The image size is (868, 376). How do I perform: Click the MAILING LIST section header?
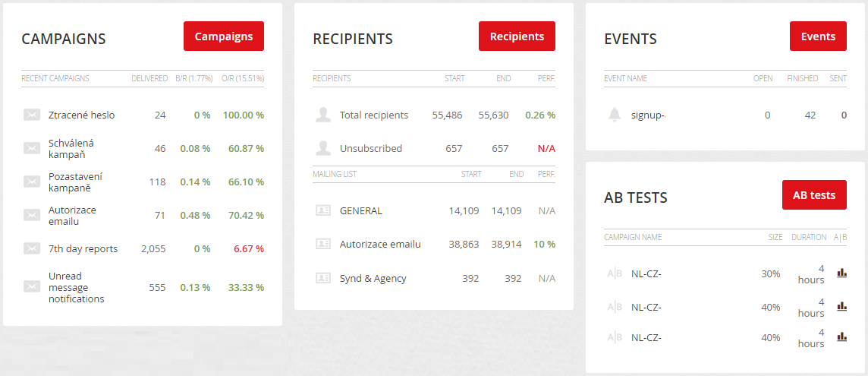(335, 174)
